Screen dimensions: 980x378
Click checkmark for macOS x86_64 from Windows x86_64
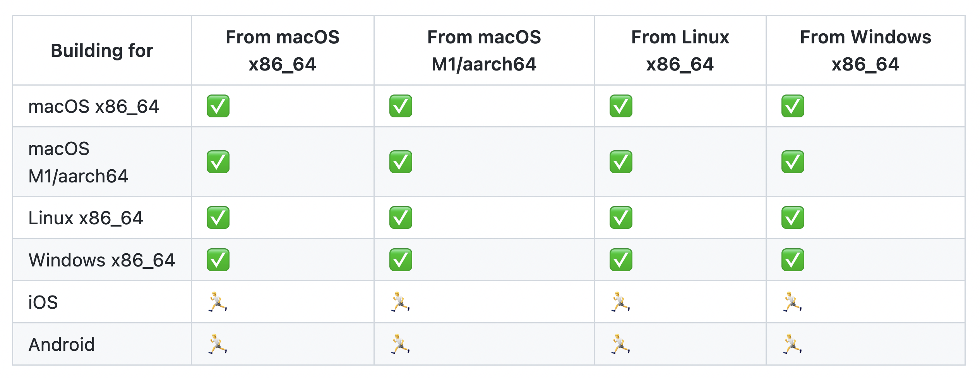(792, 106)
